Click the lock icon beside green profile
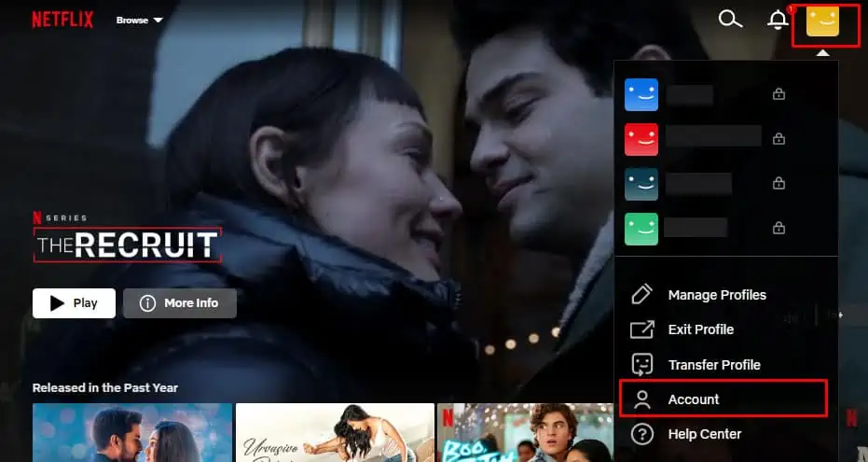Screen dimensions: 868x462 [778, 228]
